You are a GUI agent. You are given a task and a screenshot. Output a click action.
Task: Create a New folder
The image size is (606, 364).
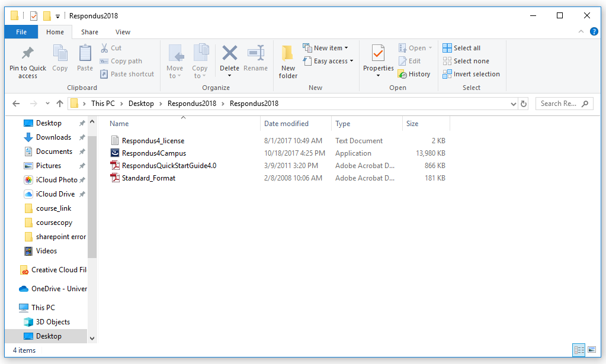point(288,62)
